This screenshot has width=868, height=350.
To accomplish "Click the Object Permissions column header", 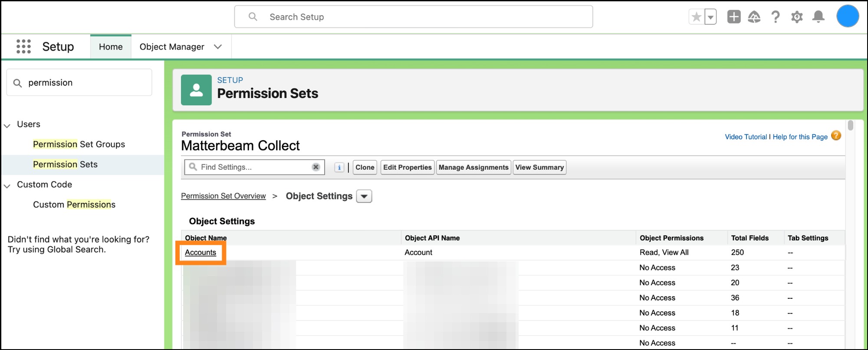I will click(x=671, y=238).
